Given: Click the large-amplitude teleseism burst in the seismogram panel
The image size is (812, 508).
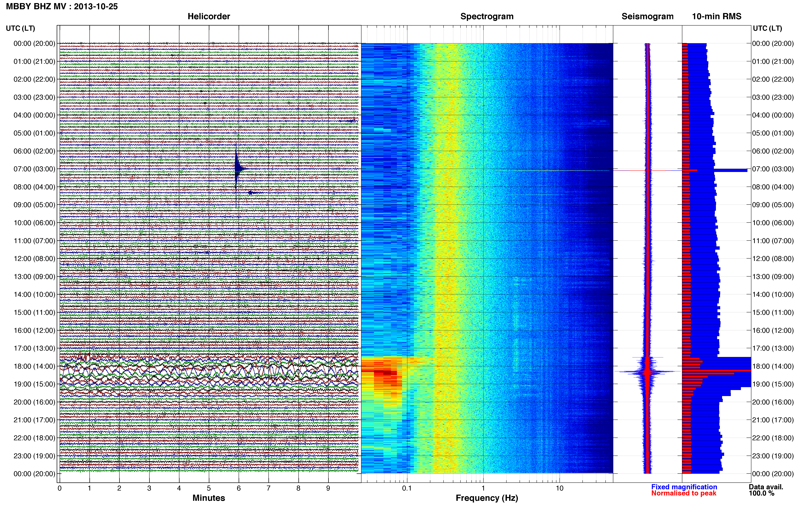Looking at the screenshot, I should pos(647,372).
